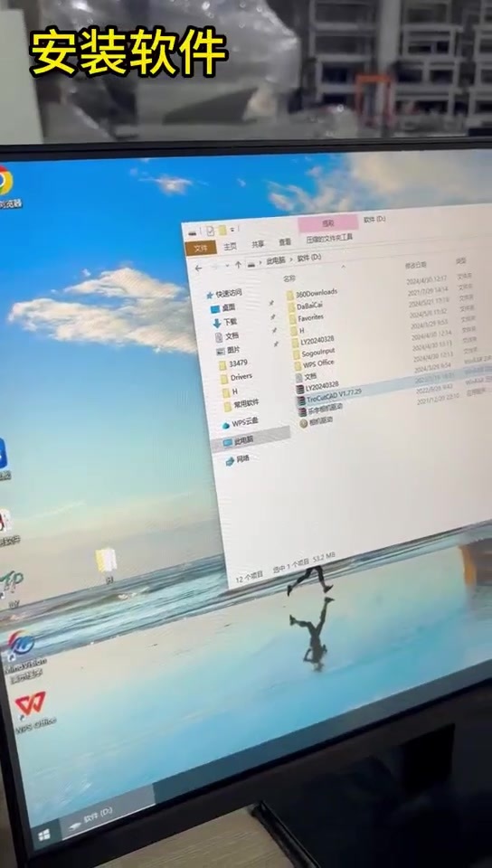Open the recent locations dropdown arrow

[227, 266]
